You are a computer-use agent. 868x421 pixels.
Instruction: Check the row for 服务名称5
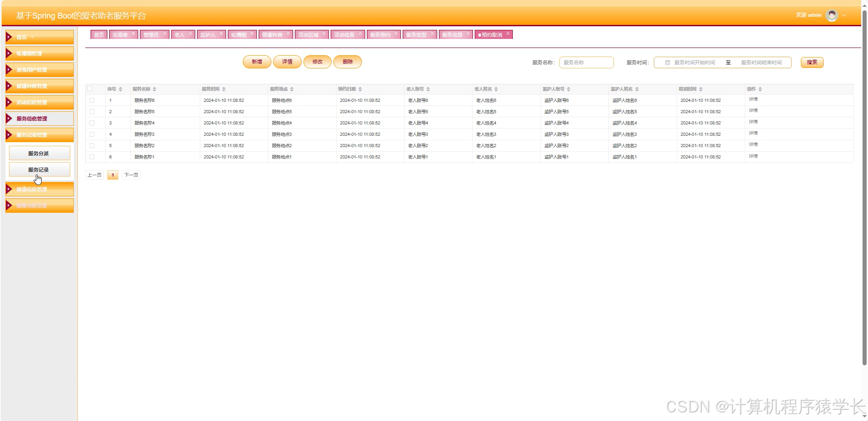(x=92, y=111)
